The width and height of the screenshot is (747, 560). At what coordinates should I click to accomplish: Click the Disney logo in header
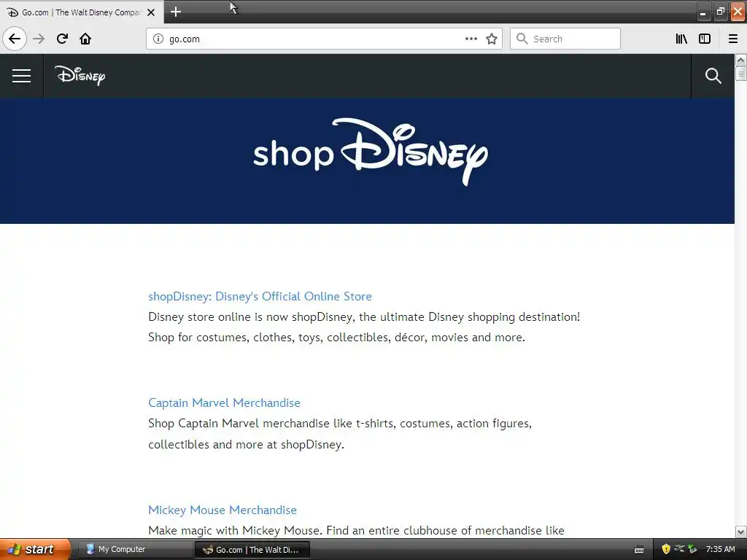tap(80, 76)
